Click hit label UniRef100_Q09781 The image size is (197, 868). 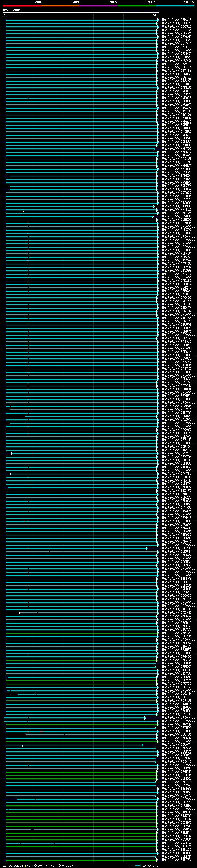[x=176, y=714]
